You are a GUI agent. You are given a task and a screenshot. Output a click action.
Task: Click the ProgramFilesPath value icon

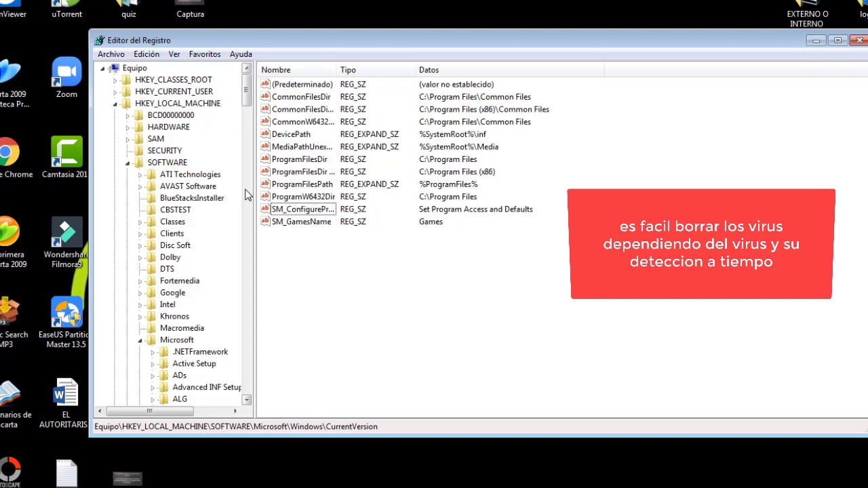tap(265, 184)
